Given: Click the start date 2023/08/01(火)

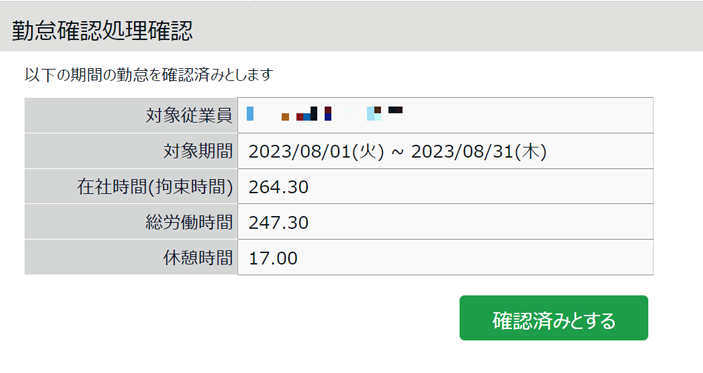Looking at the screenshot, I should point(317,152).
